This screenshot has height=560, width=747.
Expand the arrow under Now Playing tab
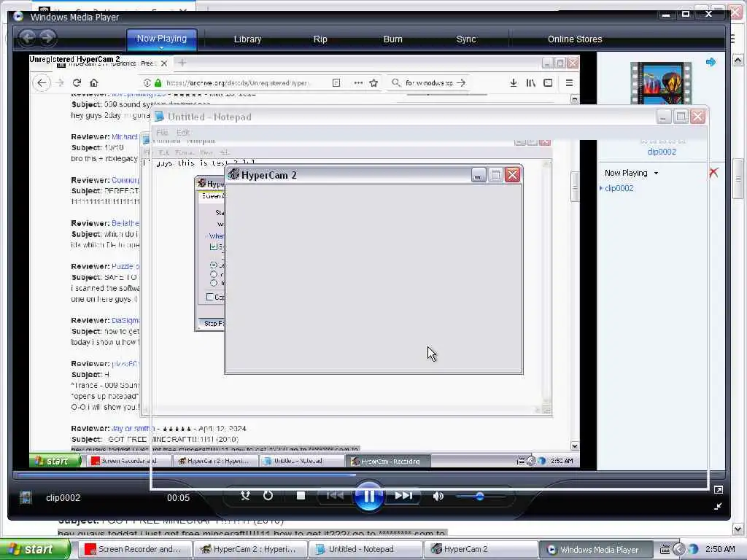tap(161, 47)
